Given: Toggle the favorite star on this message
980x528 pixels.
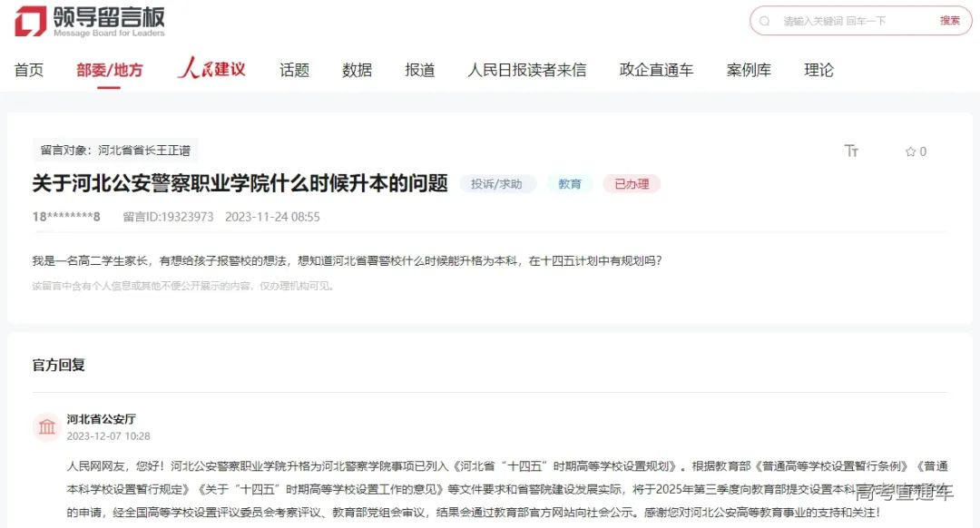Looking at the screenshot, I should tap(910, 152).
